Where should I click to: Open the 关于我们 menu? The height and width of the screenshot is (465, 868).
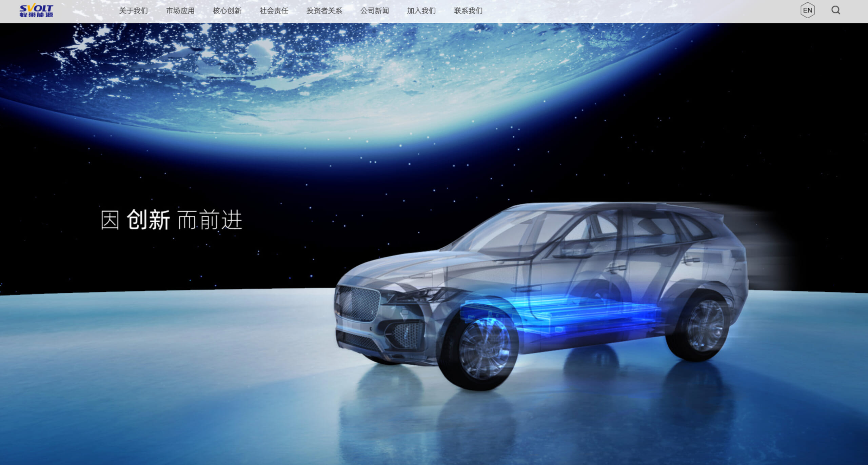pos(134,11)
